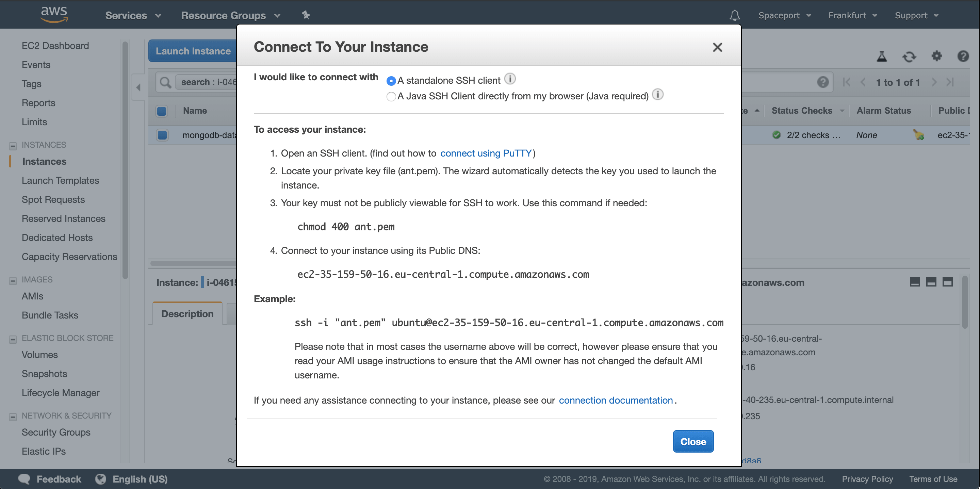The image size is (980, 489).
Task: Open Security Groups in the sidebar
Action: tap(56, 432)
